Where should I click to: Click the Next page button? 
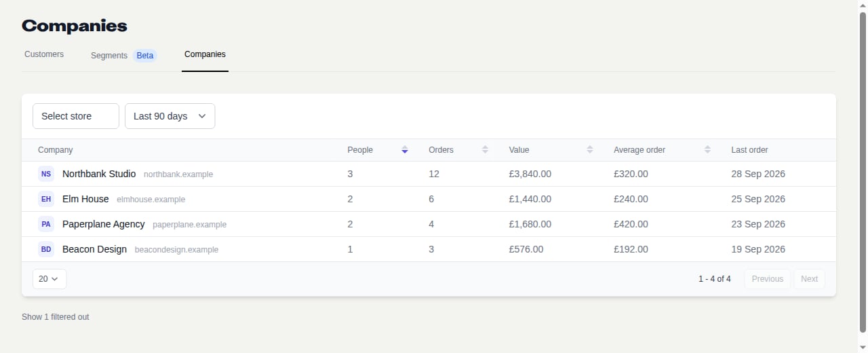click(810, 279)
